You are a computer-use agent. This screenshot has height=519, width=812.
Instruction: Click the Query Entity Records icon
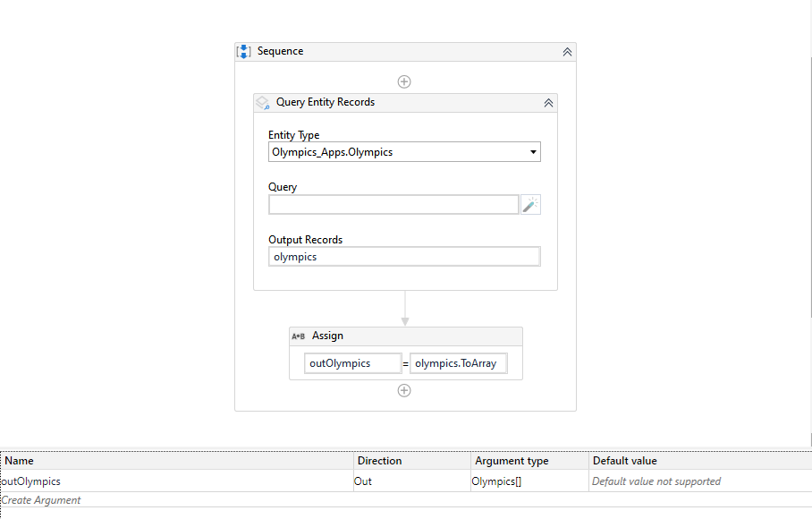click(263, 103)
